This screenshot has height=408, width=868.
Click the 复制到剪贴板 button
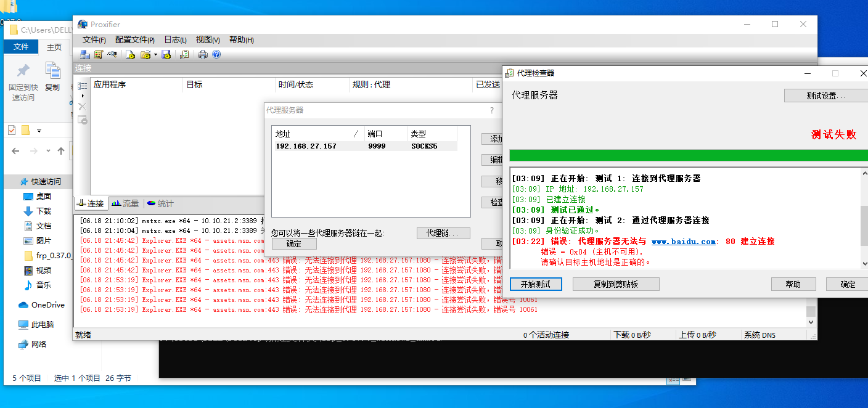(616, 284)
